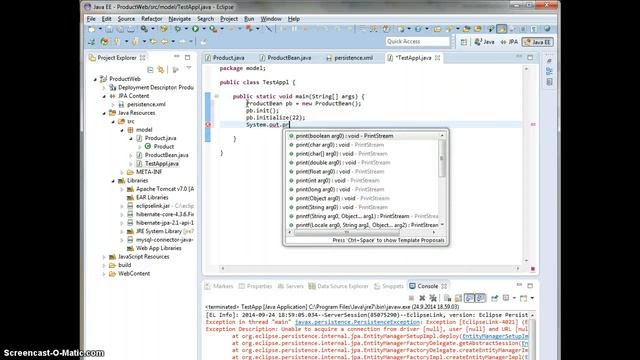Open the Open Perspective icon
Viewport: 640px width, 360px height.
(x=464, y=42)
